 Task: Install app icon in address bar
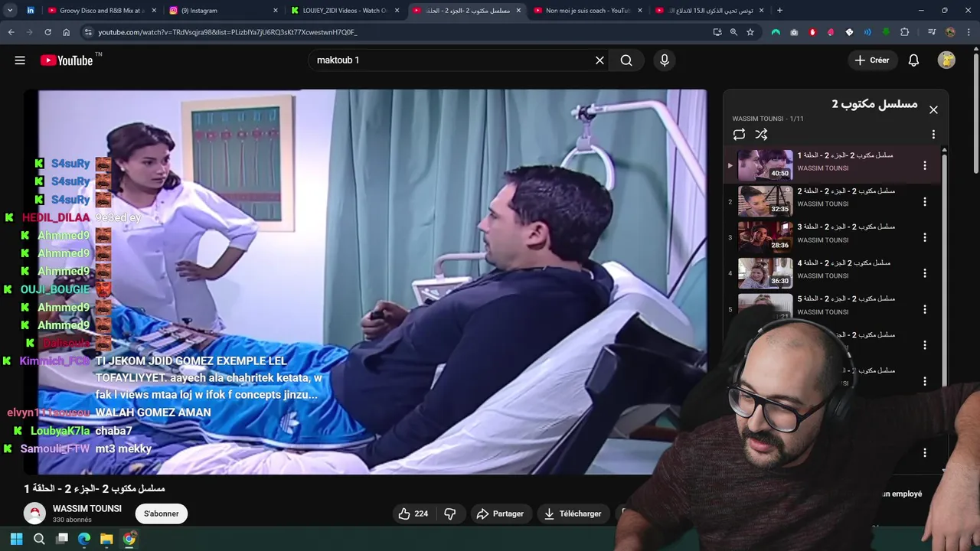tap(717, 32)
